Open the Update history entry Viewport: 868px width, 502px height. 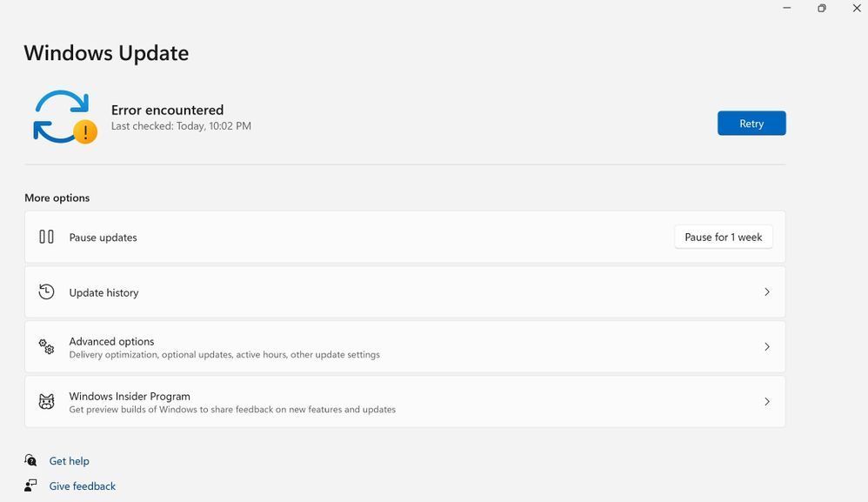[103, 293]
